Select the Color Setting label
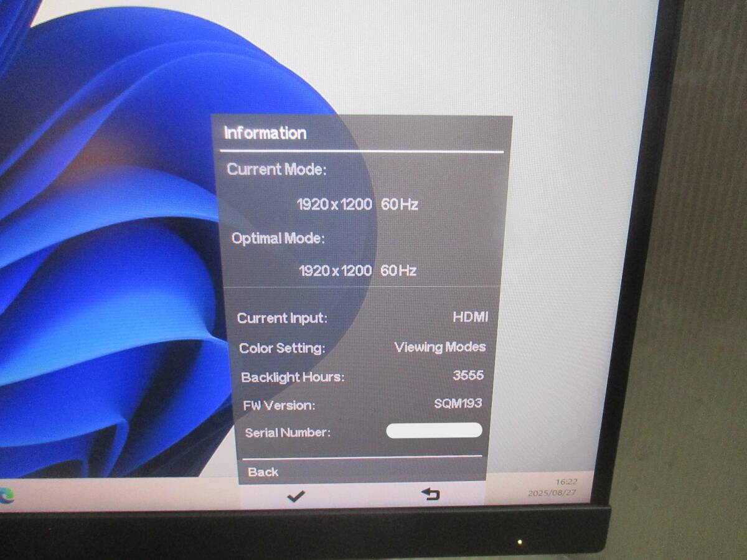 coord(282,348)
